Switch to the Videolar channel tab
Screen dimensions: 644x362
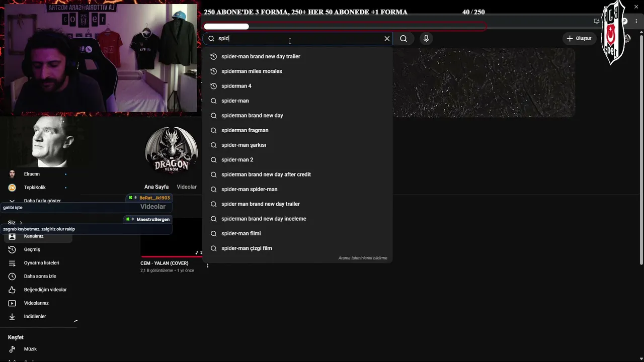(x=187, y=187)
